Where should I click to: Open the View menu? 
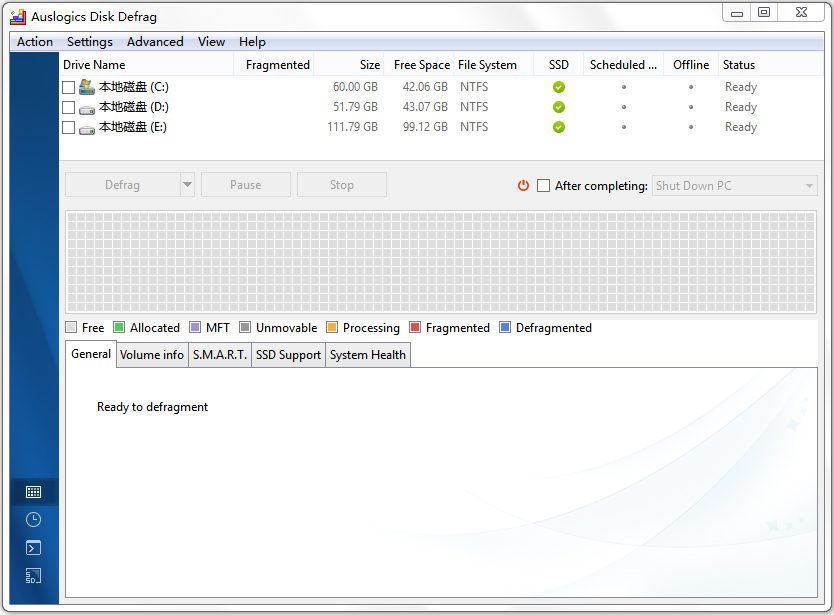coord(211,41)
